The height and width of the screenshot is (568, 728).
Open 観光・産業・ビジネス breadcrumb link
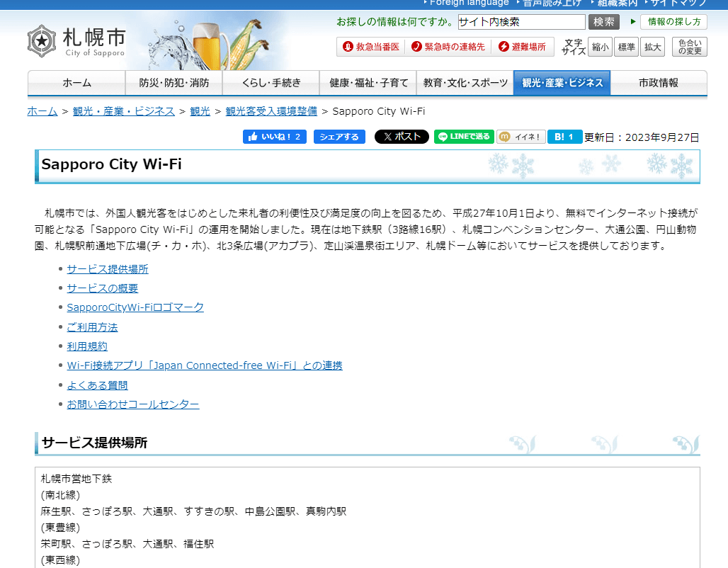point(124,111)
